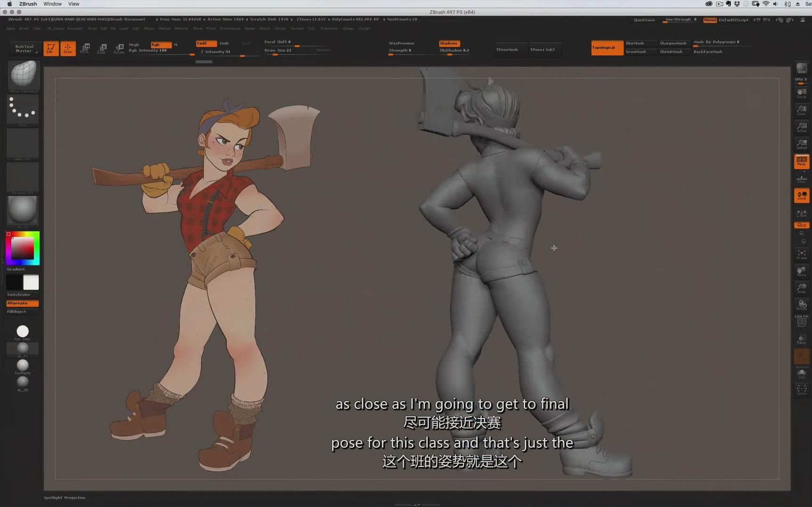Disable the Rgb channel button

click(x=161, y=45)
